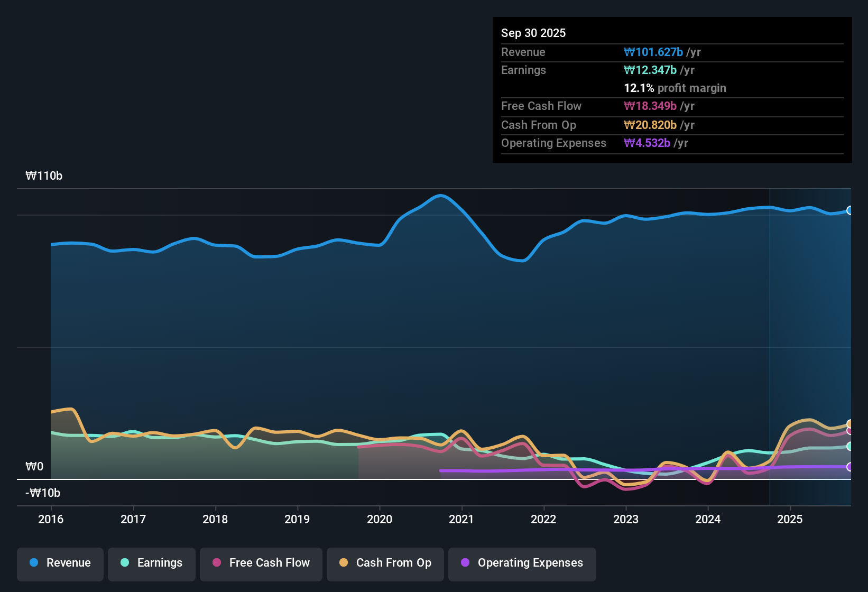Open the Revenue value ₩101.627b
Viewport: 868px width, 592px height.
click(654, 52)
